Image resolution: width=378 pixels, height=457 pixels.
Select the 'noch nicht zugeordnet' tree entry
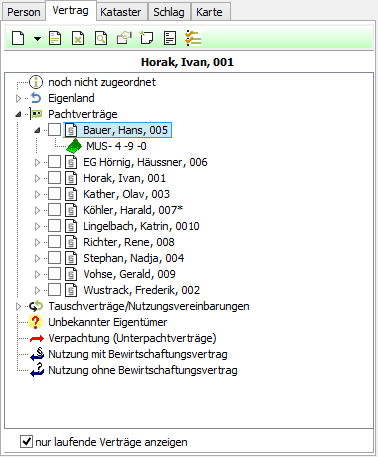(x=102, y=82)
